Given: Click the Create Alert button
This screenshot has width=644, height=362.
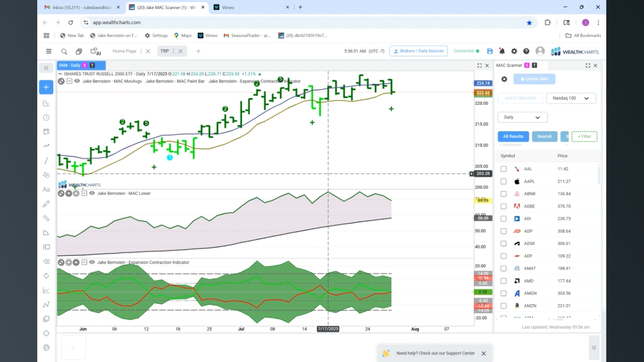Looking at the screenshot, I should pos(534,79).
